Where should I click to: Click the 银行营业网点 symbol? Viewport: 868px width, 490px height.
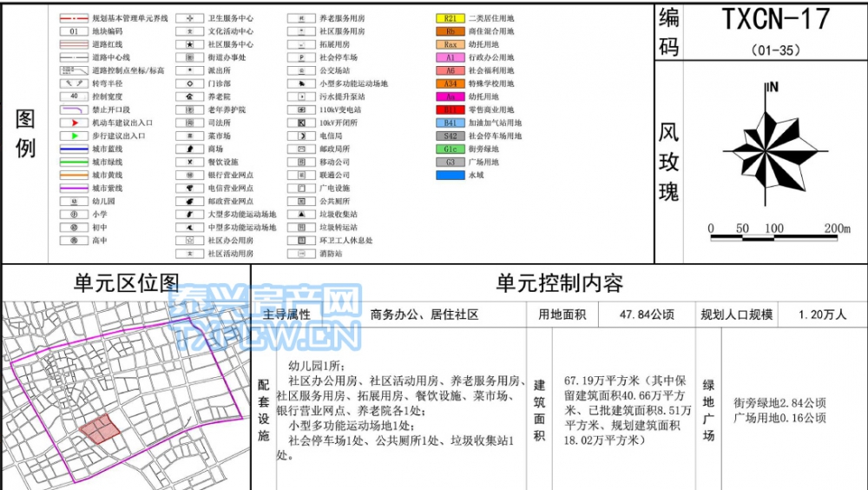(190, 175)
